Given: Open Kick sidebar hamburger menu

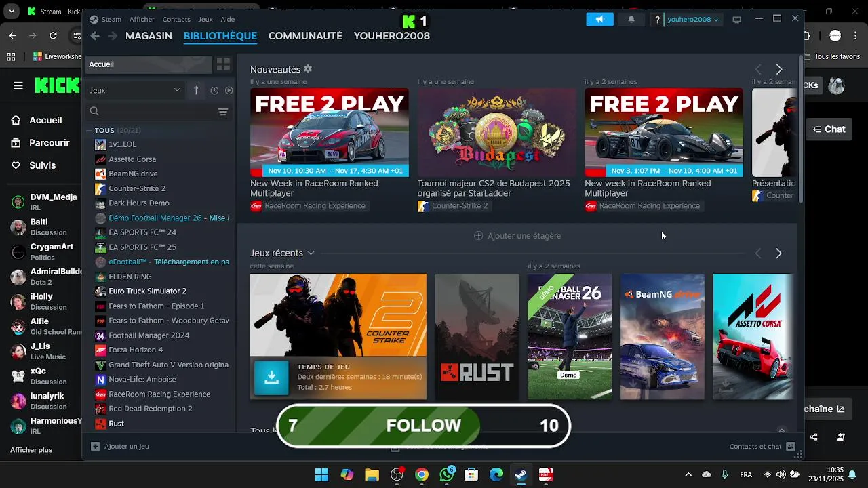Looking at the screenshot, I should pyautogui.click(x=18, y=85).
